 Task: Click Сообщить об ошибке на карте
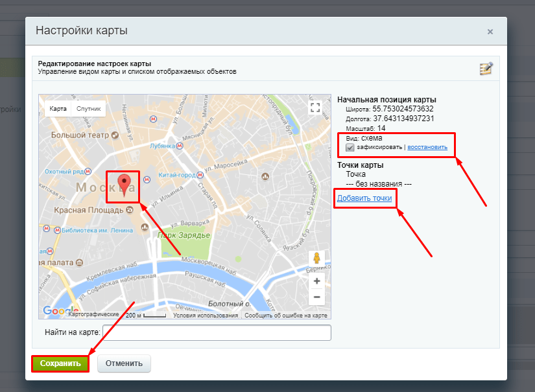pos(285,315)
